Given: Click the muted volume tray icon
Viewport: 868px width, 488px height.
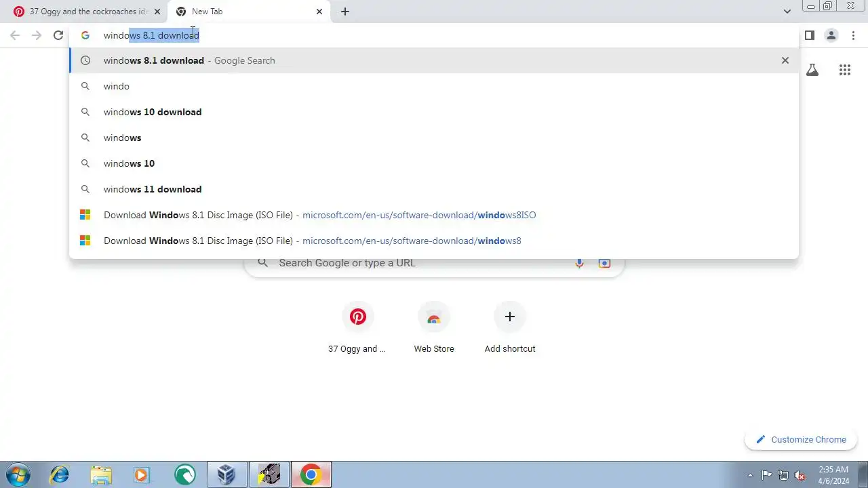Looking at the screenshot, I should (x=800, y=475).
